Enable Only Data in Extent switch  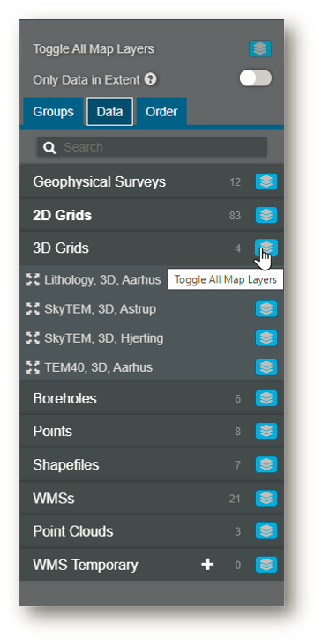pyautogui.click(x=255, y=78)
